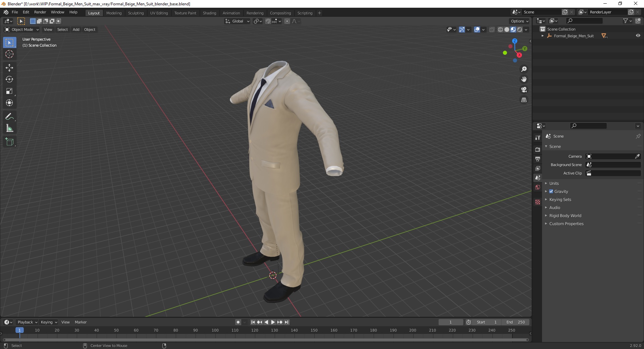Click the End frame field
This screenshot has width=644, height=349.
pyautogui.click(x=516, y=322)
